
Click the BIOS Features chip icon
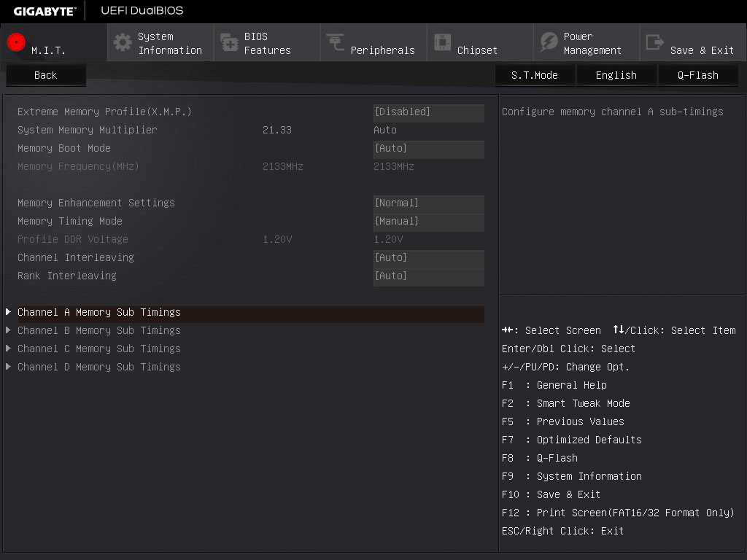click(229, 42)
